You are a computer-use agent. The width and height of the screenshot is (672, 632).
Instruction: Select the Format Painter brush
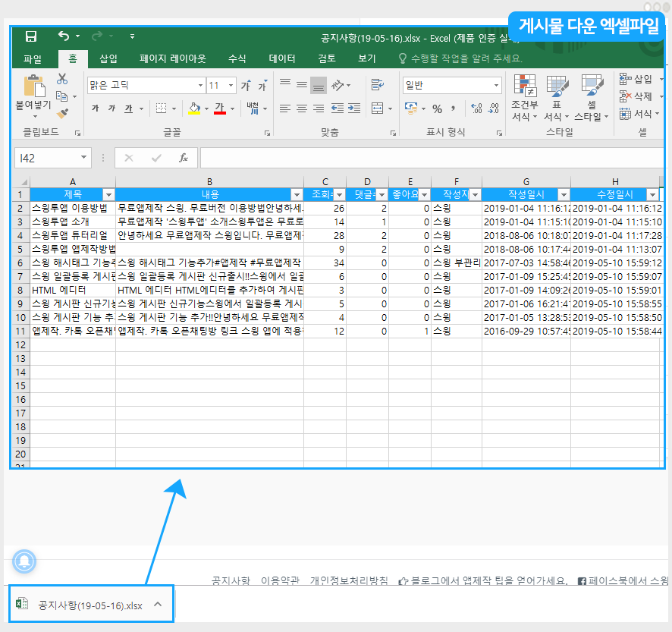[x=62, y=113]
